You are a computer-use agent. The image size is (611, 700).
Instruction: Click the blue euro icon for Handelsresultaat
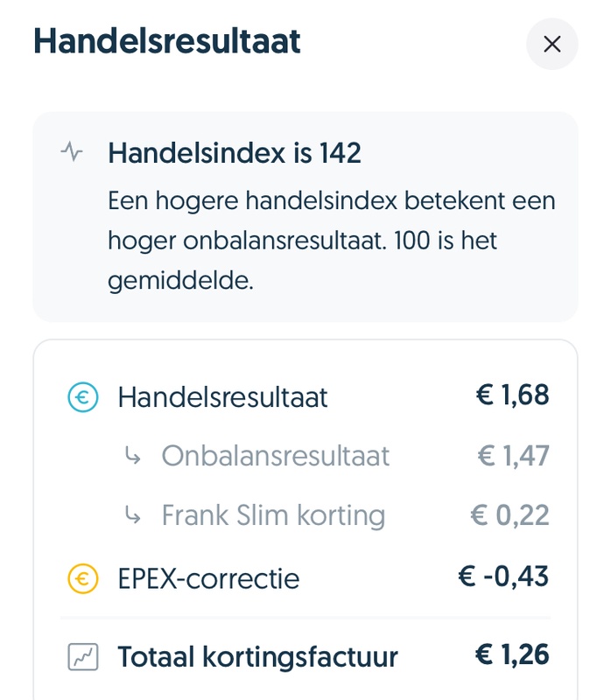click(82, 397)
